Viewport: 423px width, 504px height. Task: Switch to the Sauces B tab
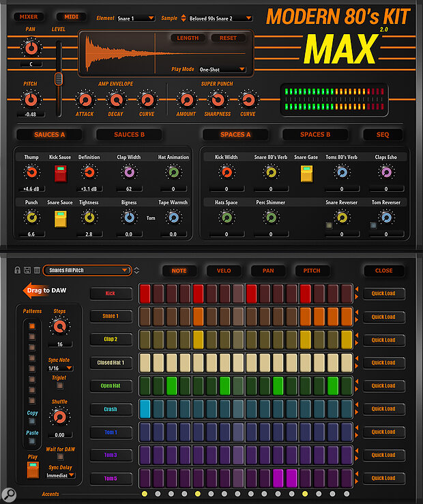coord(129,135)
